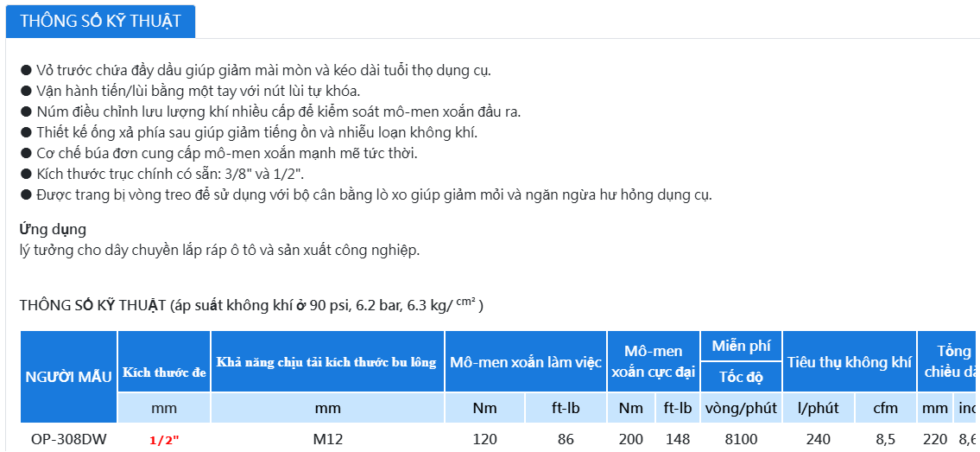980x452 pixels.
Task: Click the 240 air consumption value
Action: coord(819,439)
